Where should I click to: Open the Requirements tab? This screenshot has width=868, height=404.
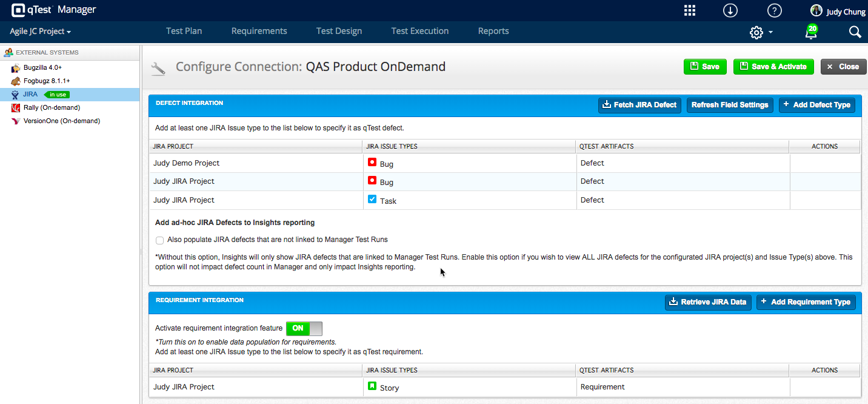[x=259, y=31]
